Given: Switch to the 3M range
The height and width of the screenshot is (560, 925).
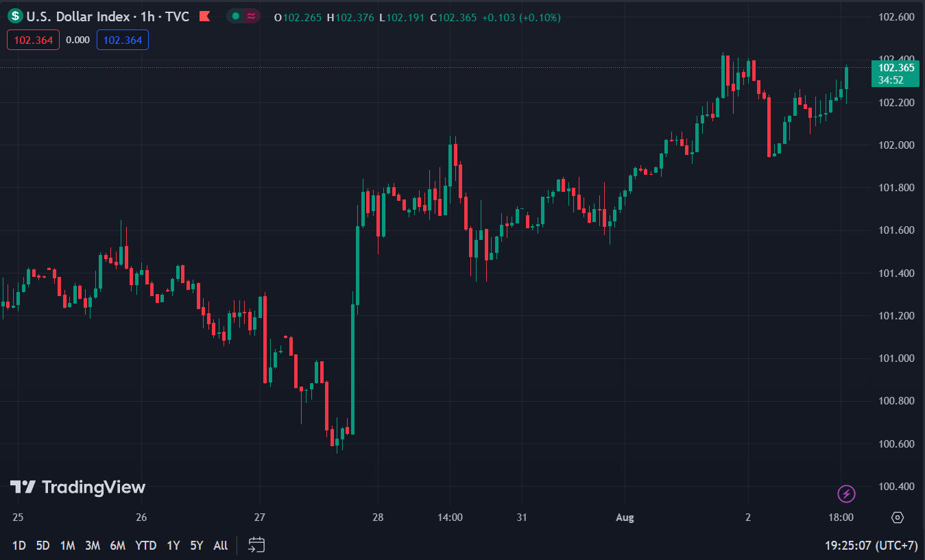Looking at the screenshot, I should pyautogui.click(x=93, y=546).
